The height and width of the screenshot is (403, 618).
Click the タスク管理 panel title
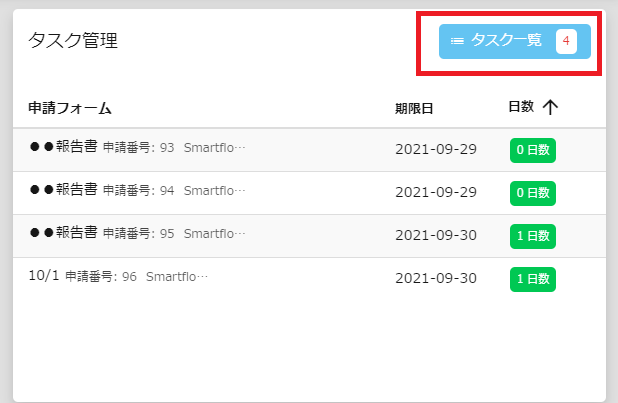(73, 40)
